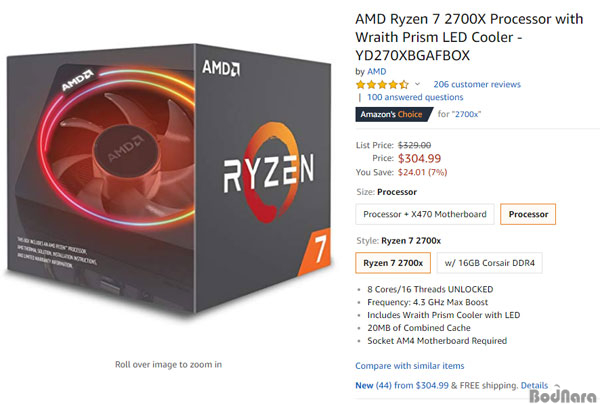The height and width of the screenshot is (406, 600).
Task: Click the star rating icons
Action: click(x=382, y=85)
